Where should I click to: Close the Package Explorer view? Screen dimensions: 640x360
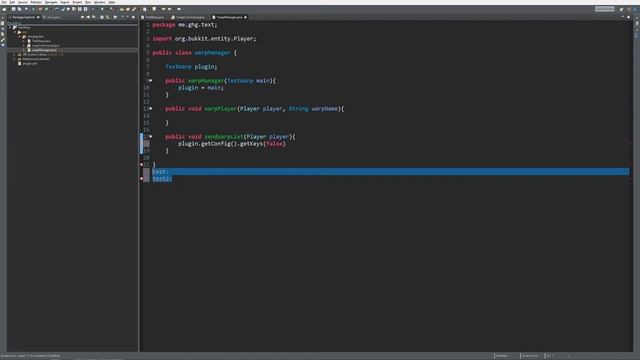click(38, 17)
